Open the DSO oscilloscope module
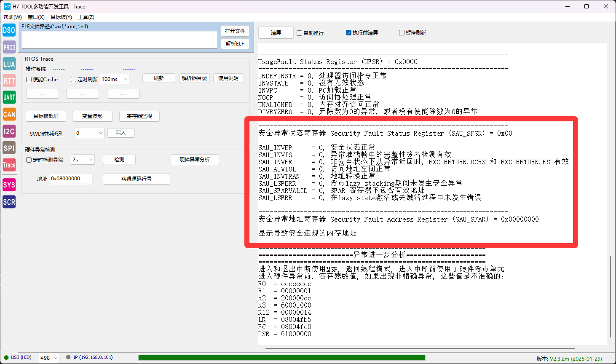The height and width of the screenshot is (364, 616). [9, 30]
